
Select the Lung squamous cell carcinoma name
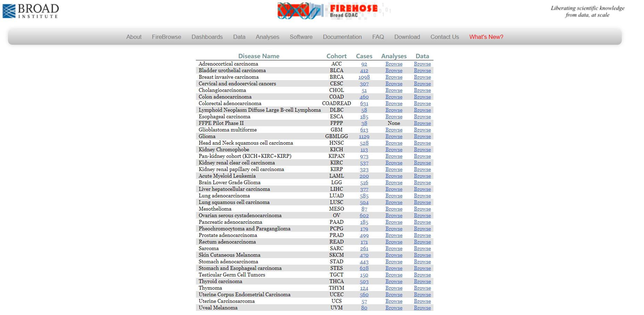pyautogui.click(x=234, y=202)
